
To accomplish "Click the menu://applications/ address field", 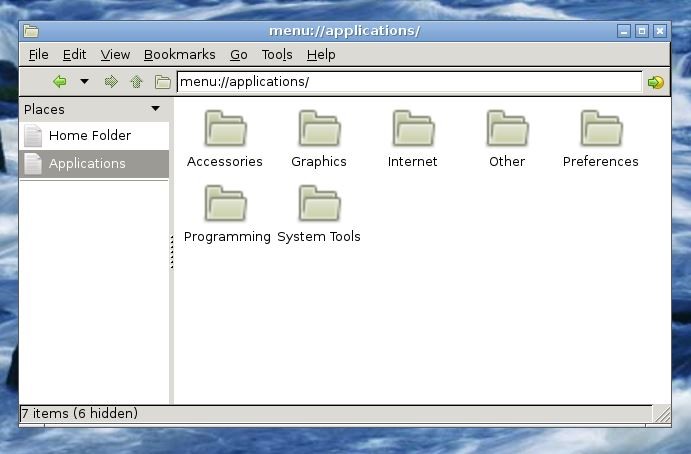I will [409, 82].
